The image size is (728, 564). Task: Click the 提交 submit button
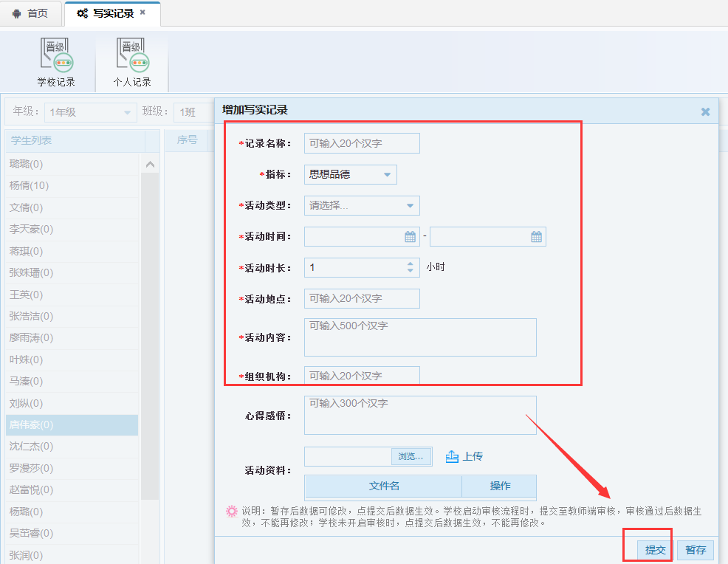pos(655,550)
